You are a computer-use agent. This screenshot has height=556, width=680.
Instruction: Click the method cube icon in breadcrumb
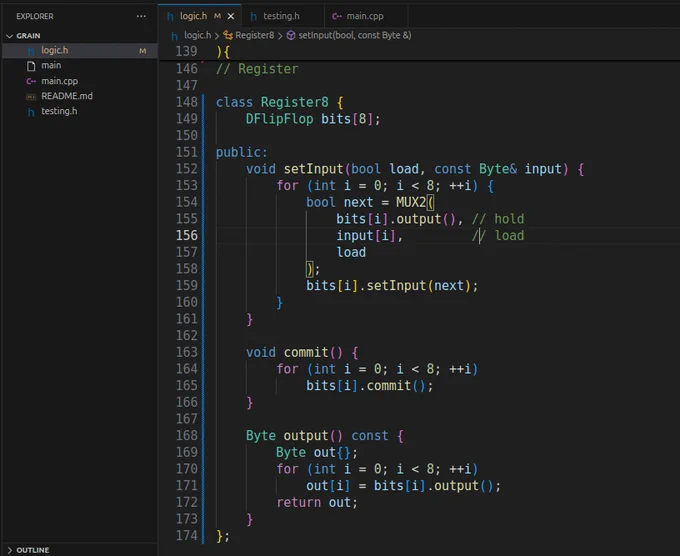(x=291, y=35)
